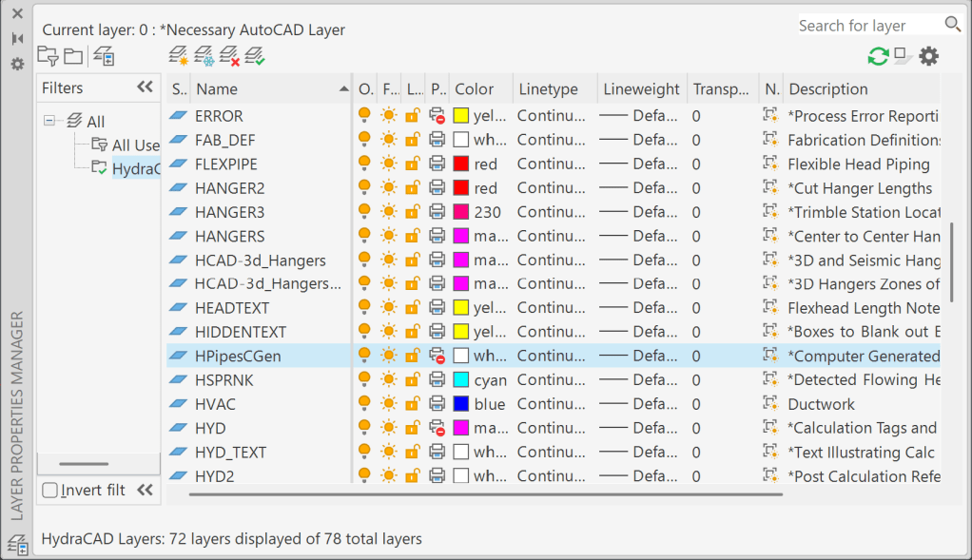The width and height of the screenshot is (972, 560).
Task: Click transparency value 0 for HANGERS
Action: 696,236
